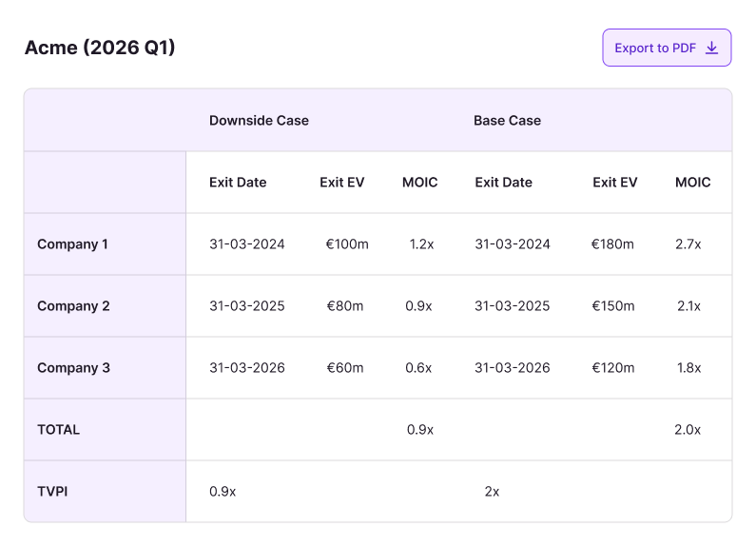
Task: Click the Export to PDF button
Action: (667, 48)
